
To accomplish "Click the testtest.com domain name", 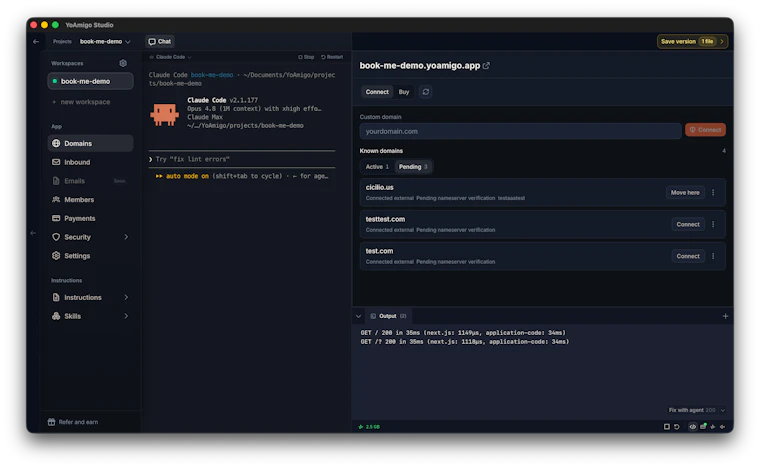I will pos(385,219).
